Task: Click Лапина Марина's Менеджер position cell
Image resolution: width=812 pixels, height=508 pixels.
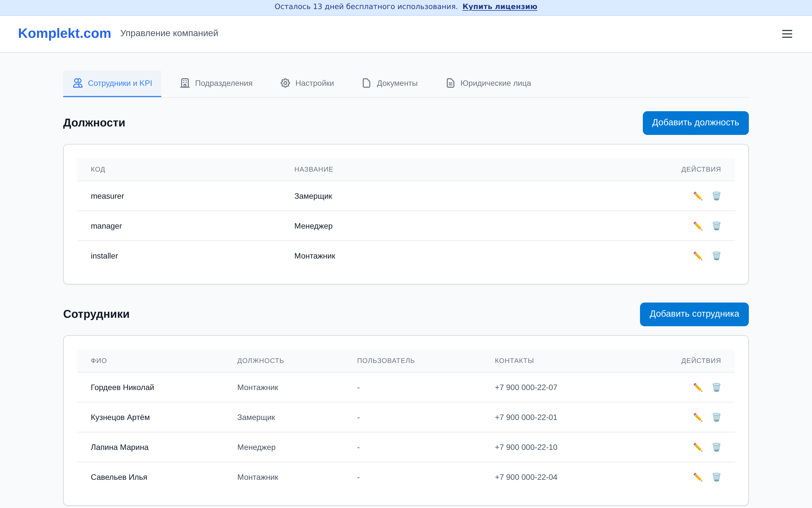Action: tap(256, 447)
